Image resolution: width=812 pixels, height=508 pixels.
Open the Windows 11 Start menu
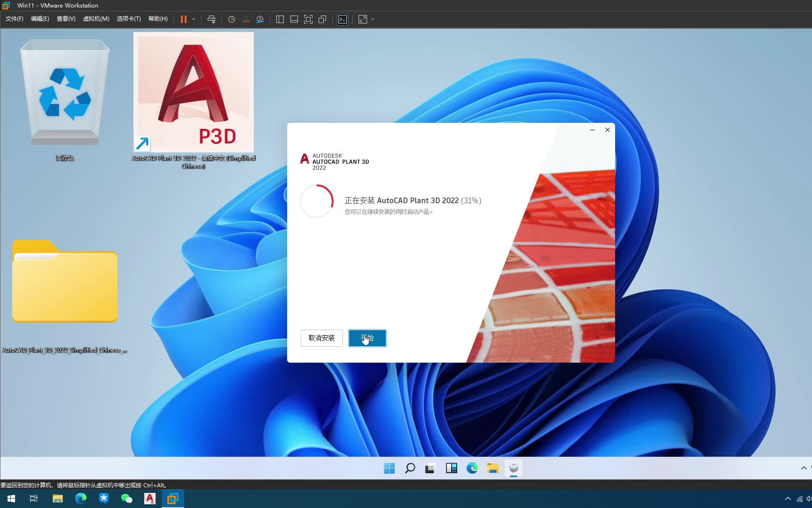389,468
